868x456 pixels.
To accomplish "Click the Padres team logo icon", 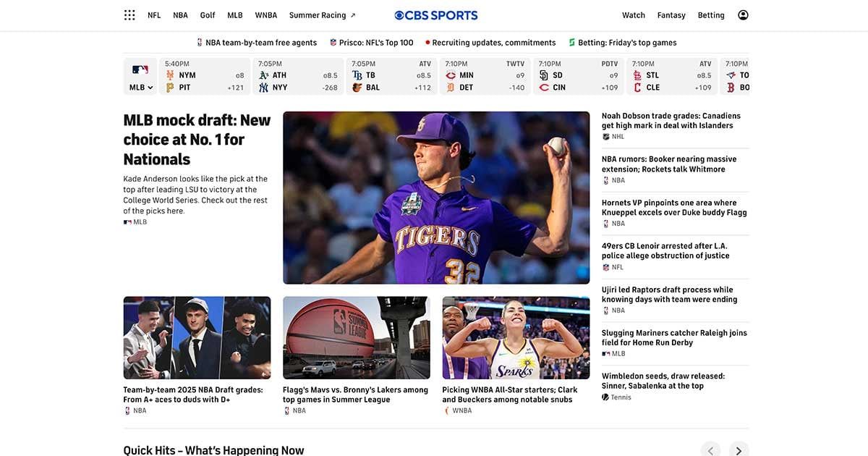I will 544,75.
